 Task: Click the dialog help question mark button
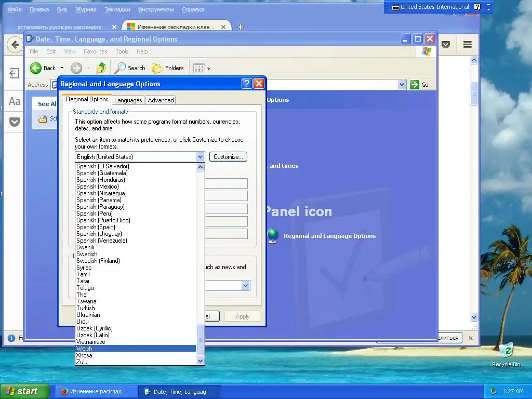pos(247,84)
